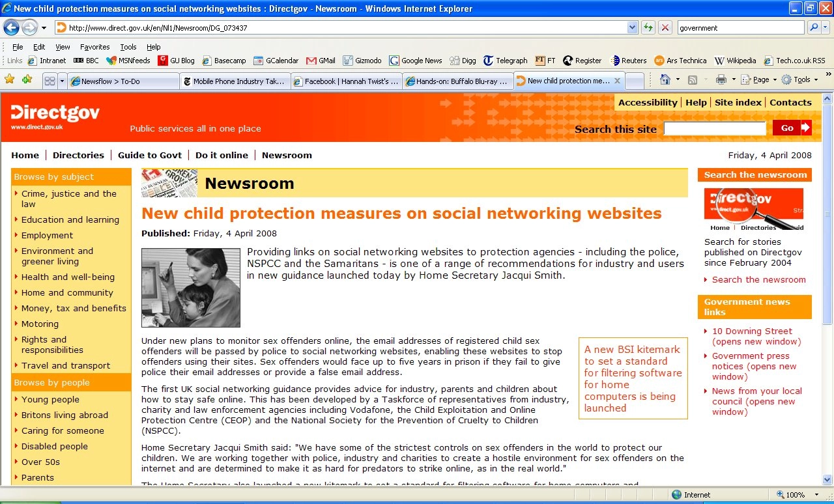
Task: Open the Edit menu
Action: coord(39,47)
